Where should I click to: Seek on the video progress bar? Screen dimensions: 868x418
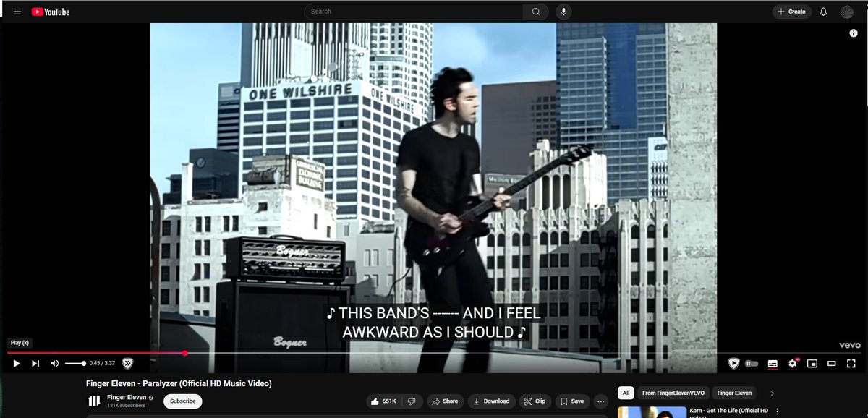pyautogui.click(x=434, y=353)
